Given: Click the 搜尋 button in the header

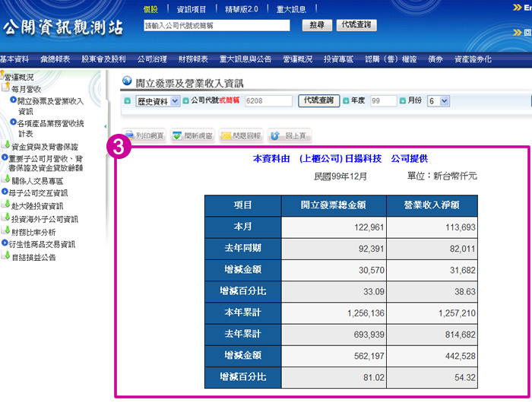Looking at the screenshot, I should (316, 25).
